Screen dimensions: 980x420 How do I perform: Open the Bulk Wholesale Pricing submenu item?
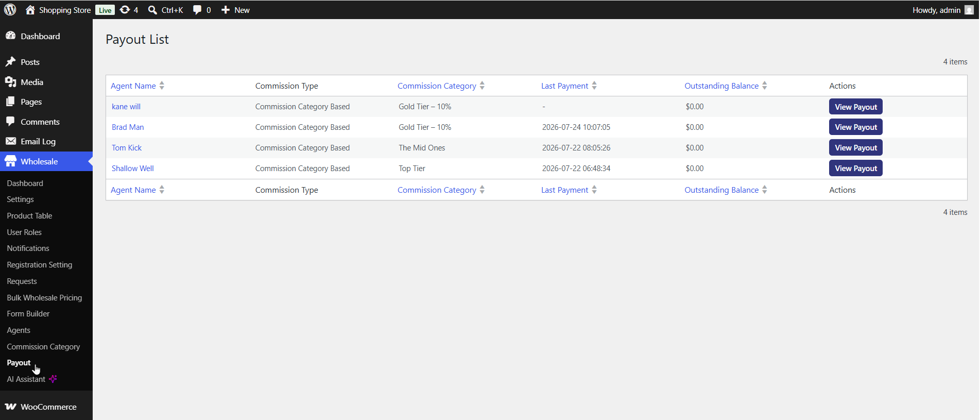[44, 297]
